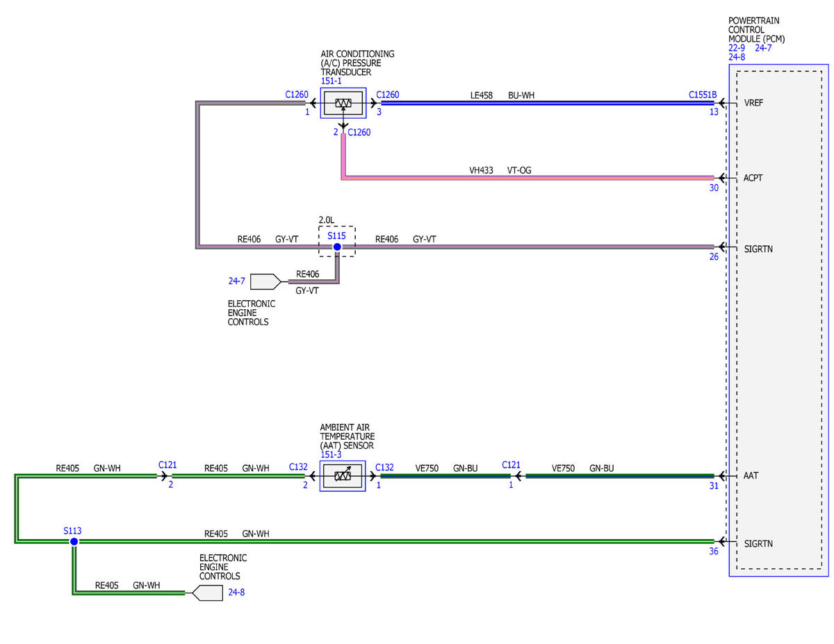This screenshot has width=834, height=644.
Task: Open the 151-3 sensor reference link
Action: 331,454
